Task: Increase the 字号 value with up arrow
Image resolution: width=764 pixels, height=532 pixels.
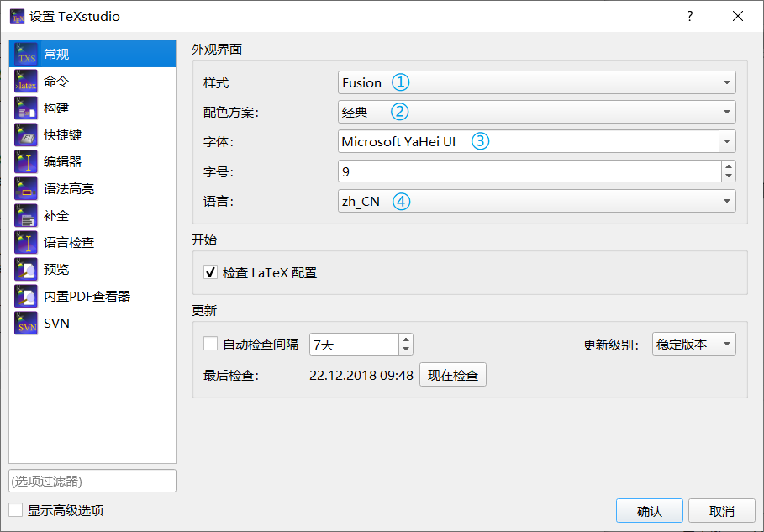Action: click(x=729, y=166)
